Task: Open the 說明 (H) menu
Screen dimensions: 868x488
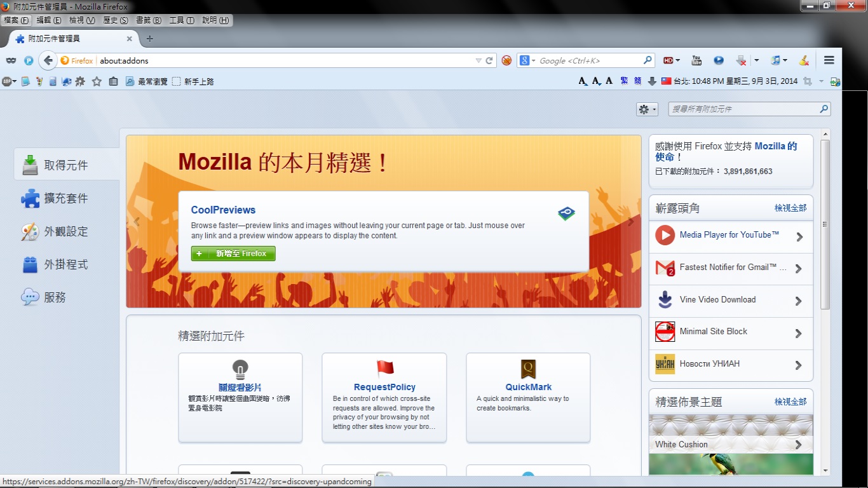Action: 215,20
